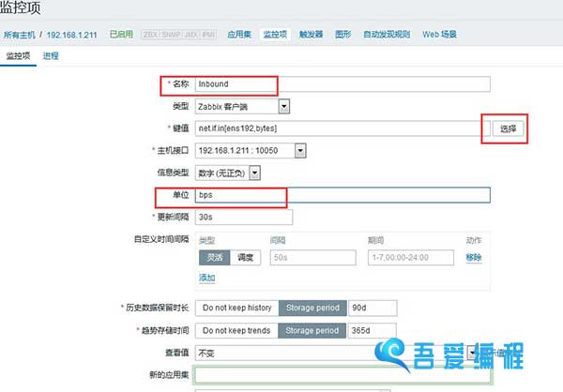The width and height of the screenshot is (563, 392).
Task: Switch to the 监控项 form tab
Action: tap(19, 56)
